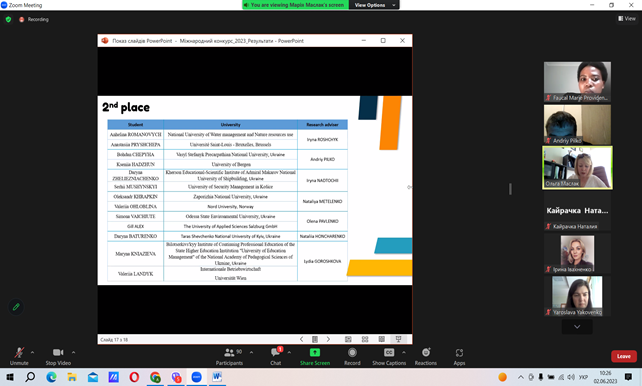Screen dimensions: 642x386
Task: Open the Zoom Apps panel
Action: (x=459, y=356)
